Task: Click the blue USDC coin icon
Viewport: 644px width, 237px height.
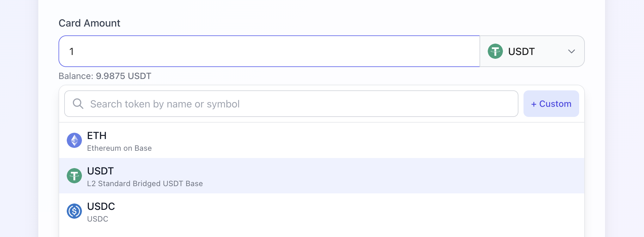Action: [x=74, y=211]
